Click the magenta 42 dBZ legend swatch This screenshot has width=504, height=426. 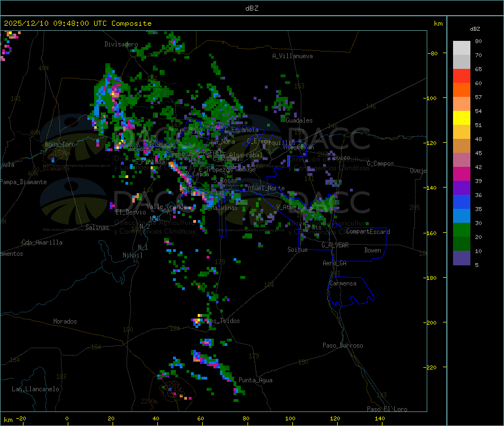(x=461, y=174)
